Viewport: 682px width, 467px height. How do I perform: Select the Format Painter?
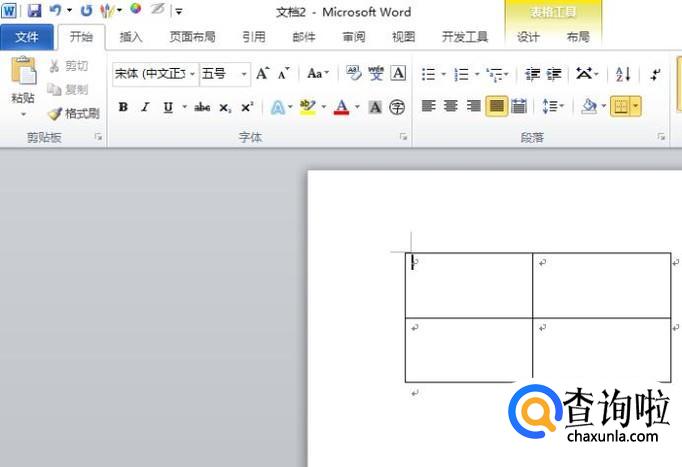click(x=74, y=113)
